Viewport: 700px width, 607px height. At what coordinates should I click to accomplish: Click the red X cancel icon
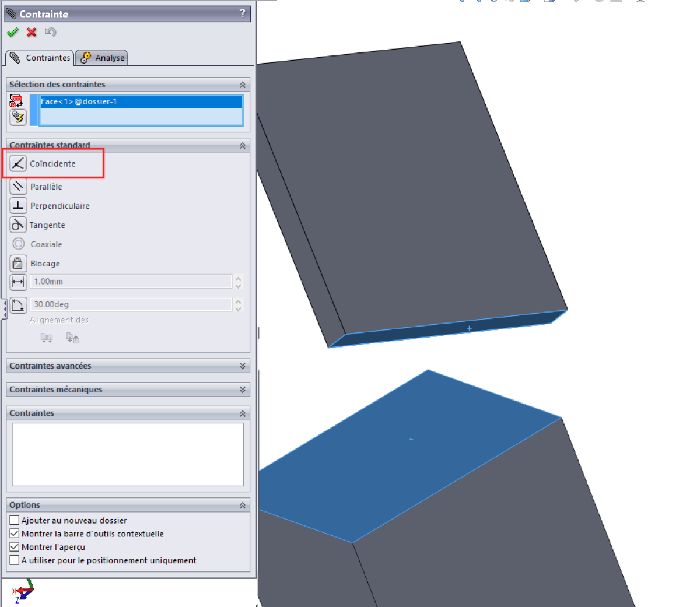click(32, 32)
